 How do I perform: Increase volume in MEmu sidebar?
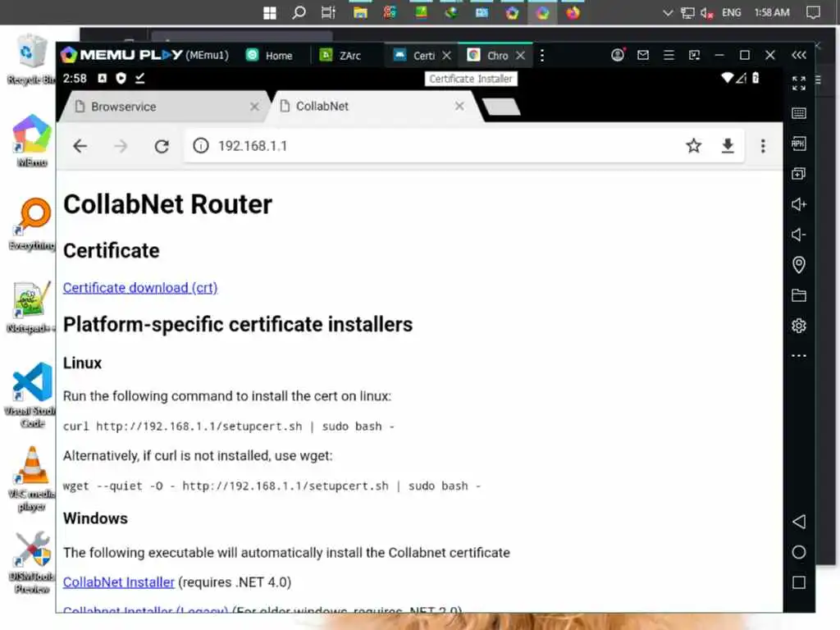click(799, 204)
